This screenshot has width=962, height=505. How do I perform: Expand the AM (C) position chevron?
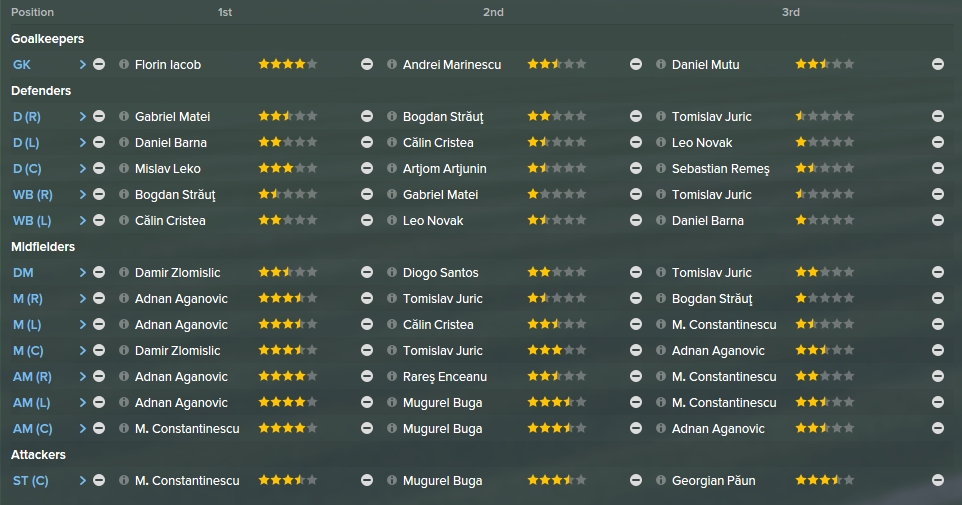[82, 428]
